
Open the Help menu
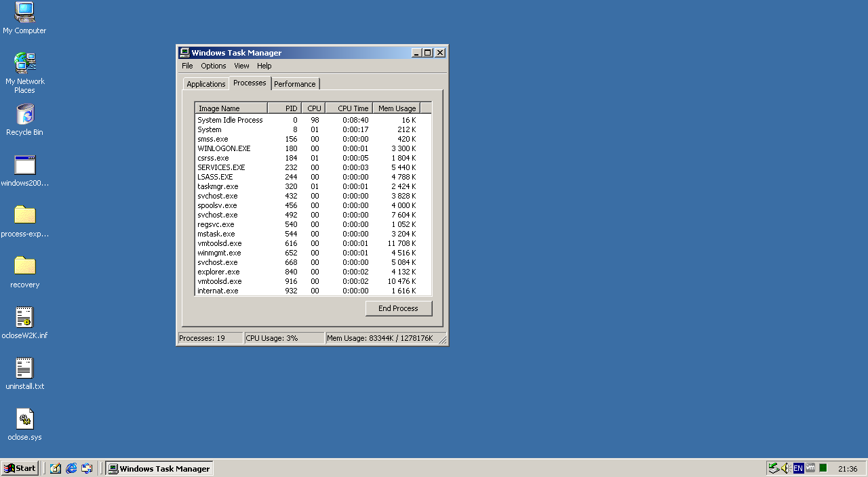[264, 66]
